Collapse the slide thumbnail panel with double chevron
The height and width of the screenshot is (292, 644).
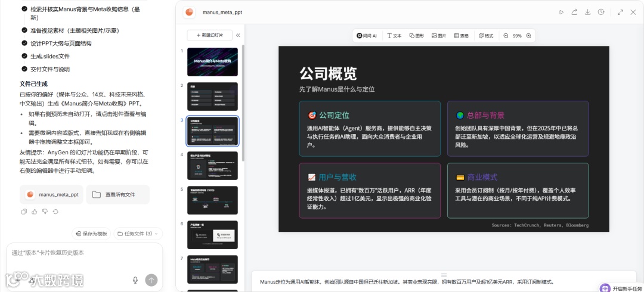pos(238,35)
